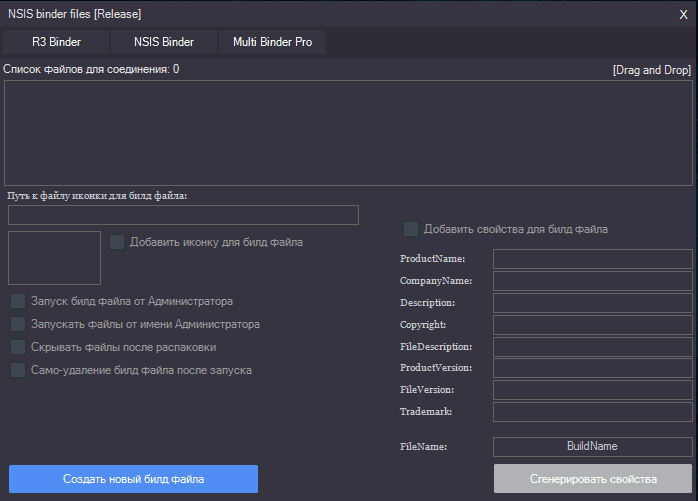Click the file list drag and drop area
The image size is (698, 501).
point(348,133)
